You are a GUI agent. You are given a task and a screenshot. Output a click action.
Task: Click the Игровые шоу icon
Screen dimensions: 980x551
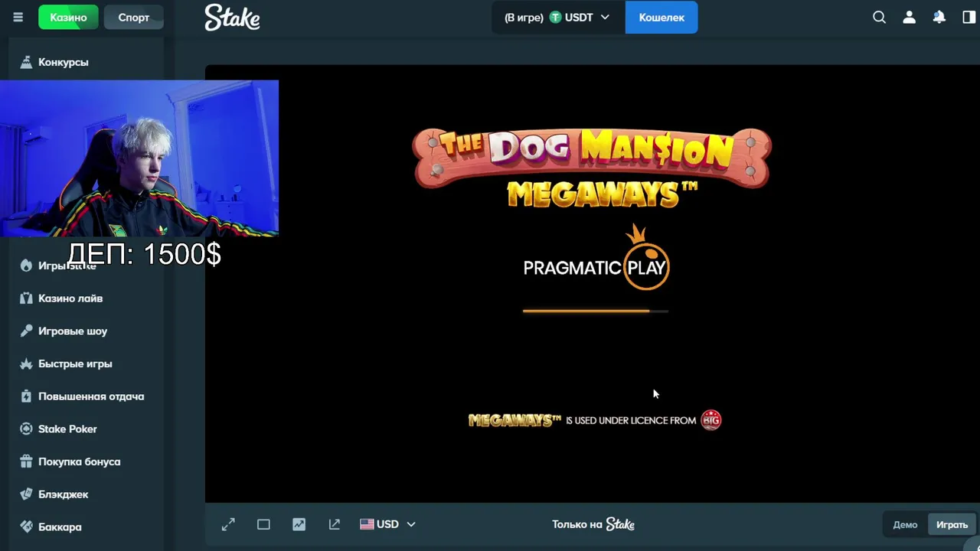pos(26,331)
